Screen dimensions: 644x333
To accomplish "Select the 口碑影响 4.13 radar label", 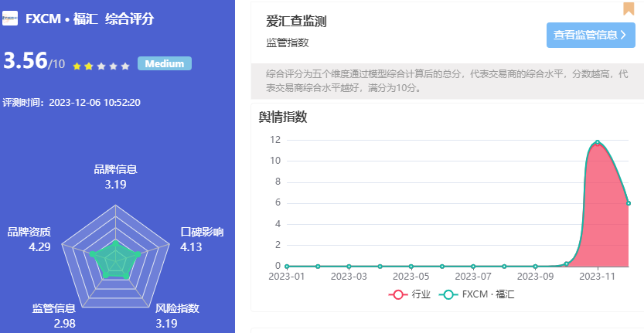I will pyautogui.click(x=202, y=240).
